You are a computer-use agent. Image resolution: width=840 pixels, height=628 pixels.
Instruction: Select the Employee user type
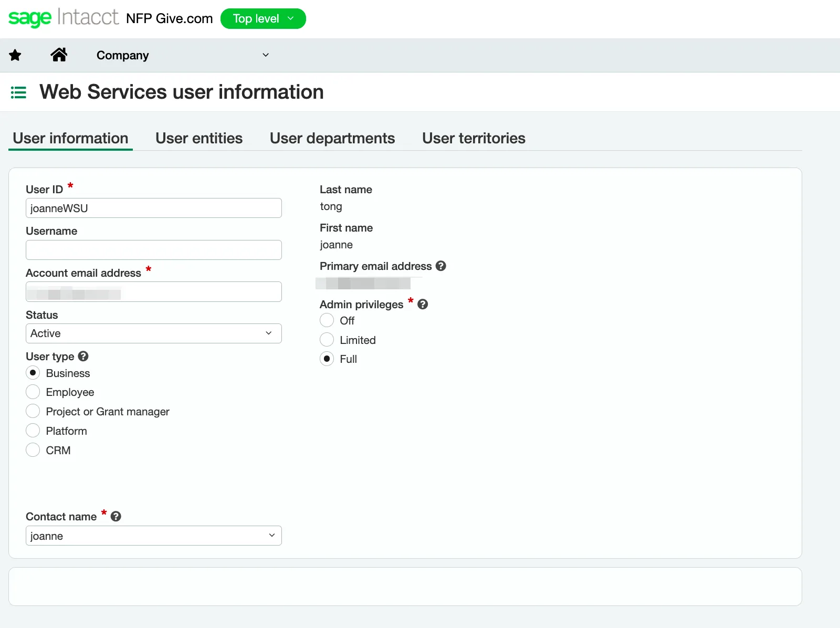click(33, 392)
